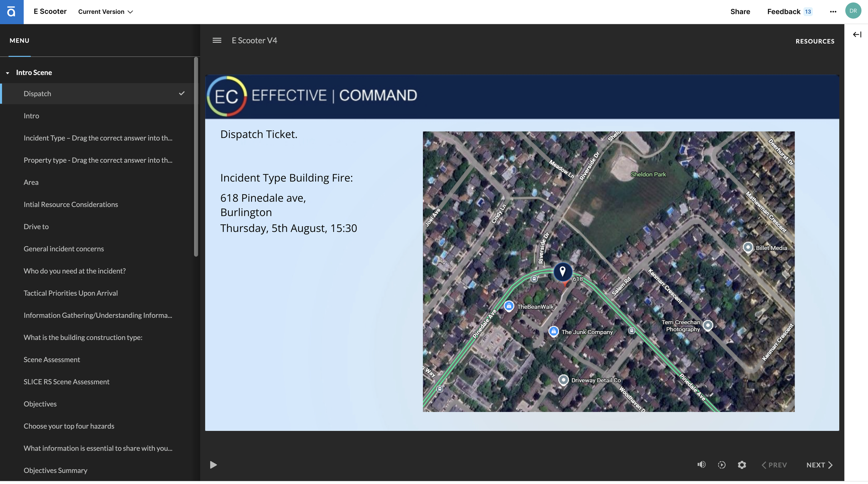Click the Share button
The image size is (868, 484).
click(x=740, y=12)
